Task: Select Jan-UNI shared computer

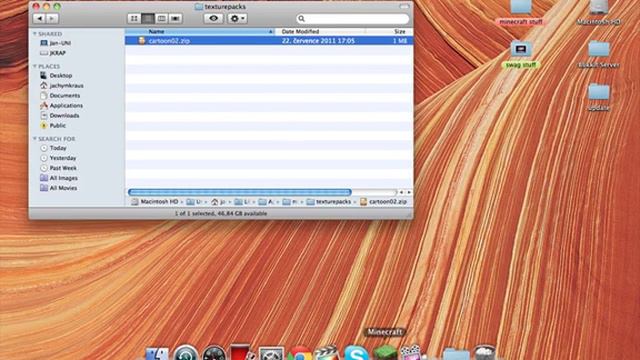Action: (x=56, y=43)
